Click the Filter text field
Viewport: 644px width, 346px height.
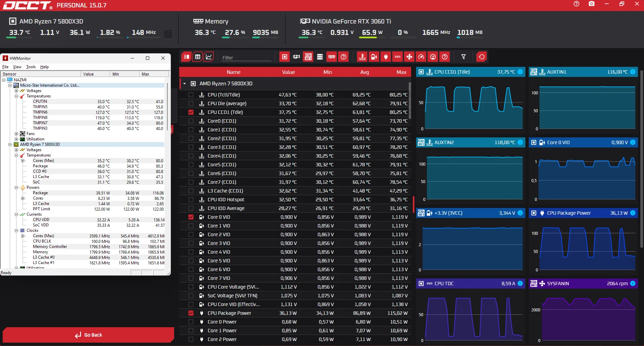coord(246,57)
